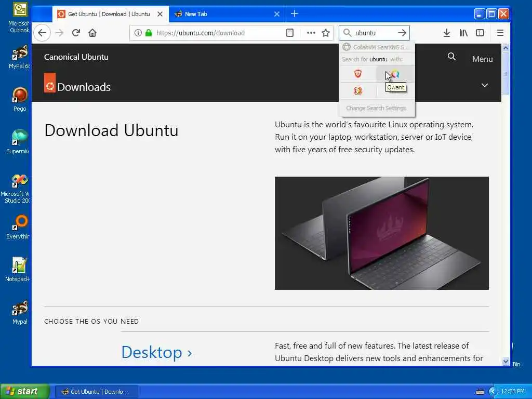Click the system tray keyboard icon

pos(480,392)
